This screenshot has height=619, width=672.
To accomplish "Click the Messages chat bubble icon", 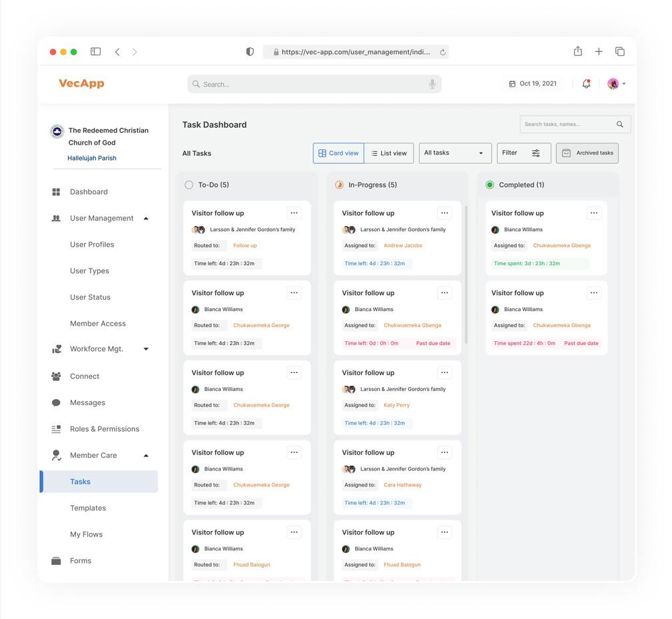I will (56, 403).
